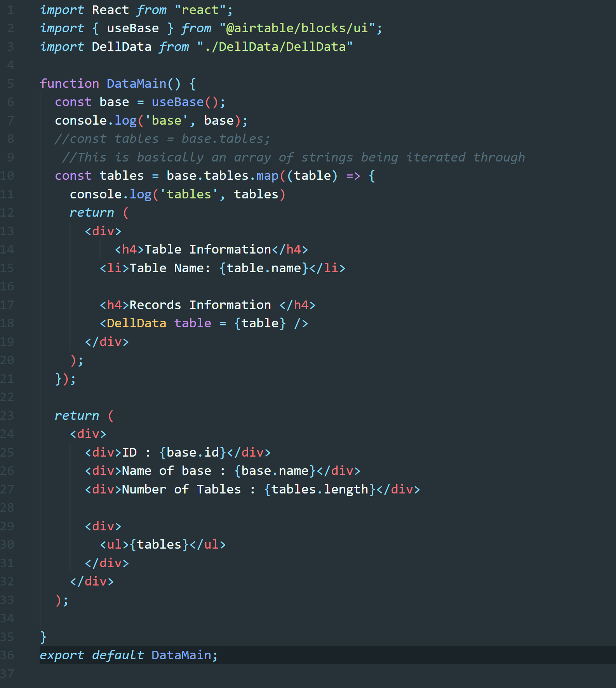
Task: Click the "Table Information" heading text
Action: (x=208, y=249)
